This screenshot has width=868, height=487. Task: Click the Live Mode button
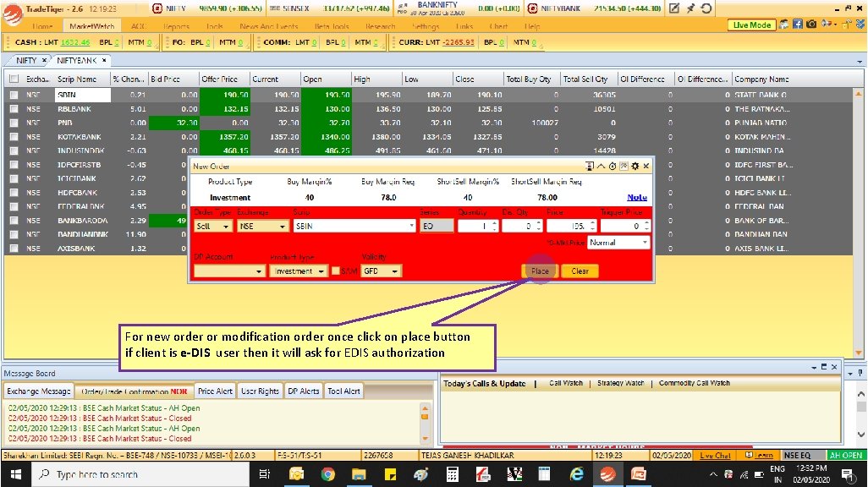(x=752, y=25)
